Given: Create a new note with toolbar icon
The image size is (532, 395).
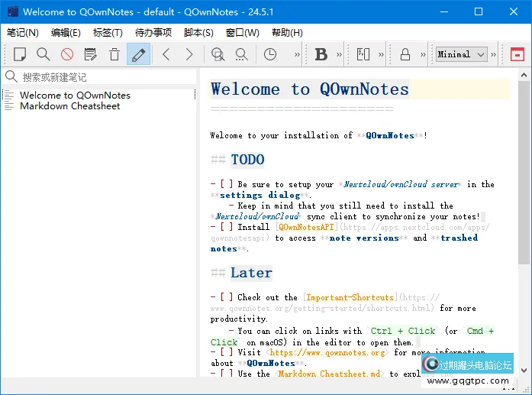Looking at the screenshot, I should tap(20, 54).
